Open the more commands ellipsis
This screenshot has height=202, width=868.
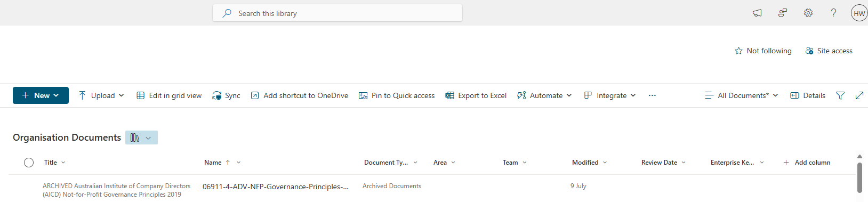point(652,95)
